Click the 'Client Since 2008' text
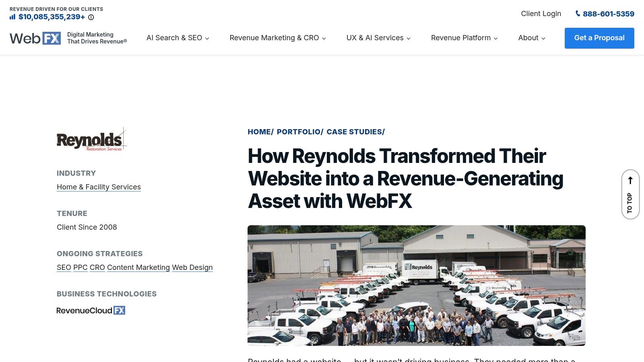Image resolution: width=644 pixels, height=362 pixels. 87,227
